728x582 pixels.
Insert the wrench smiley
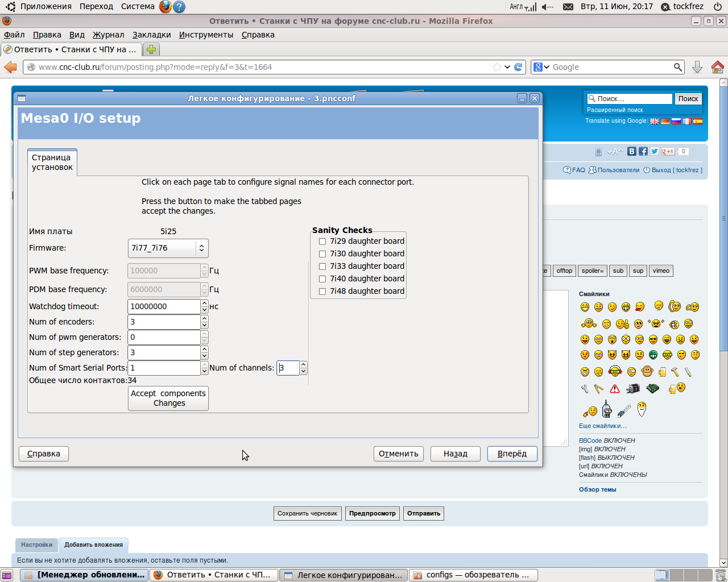585,389
